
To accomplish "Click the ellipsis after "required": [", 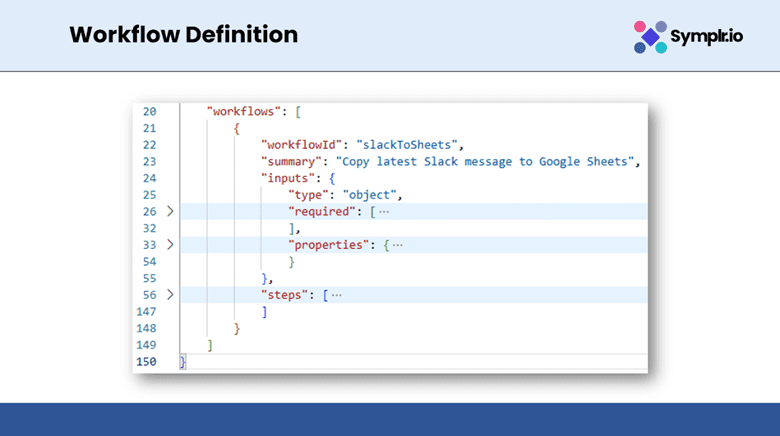I will 384,211.
